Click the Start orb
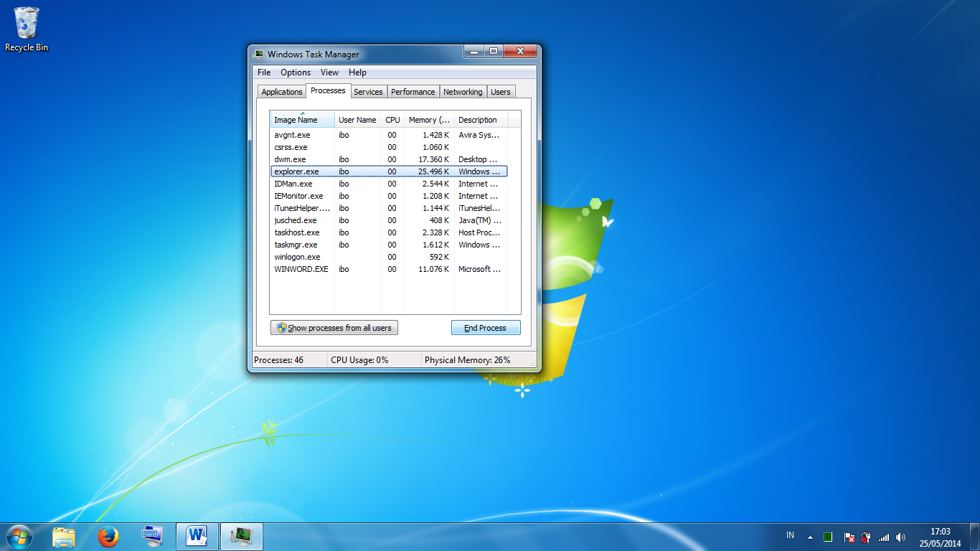The height and width of the screenshot is (551, 980). click(19, 536)
